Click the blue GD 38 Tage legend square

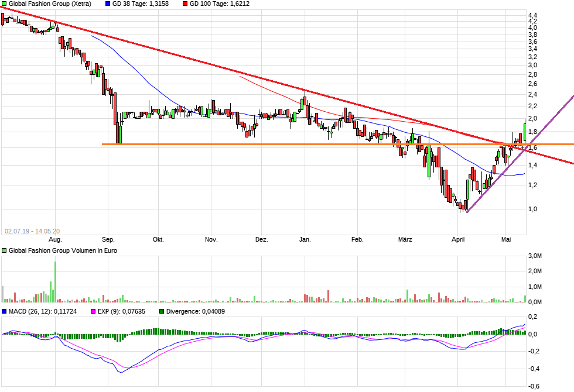click(108, 4)
